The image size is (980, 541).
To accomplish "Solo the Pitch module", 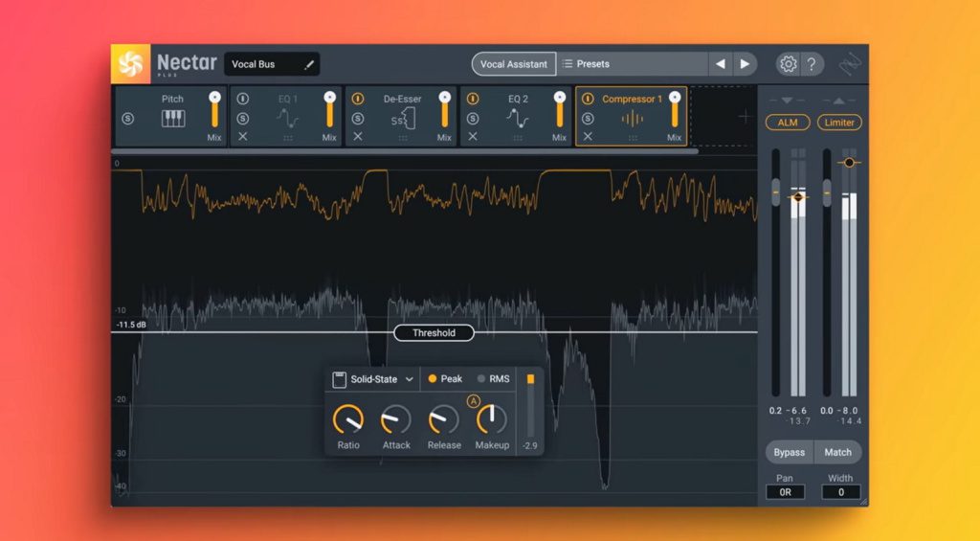I will [x=128, y=118].
